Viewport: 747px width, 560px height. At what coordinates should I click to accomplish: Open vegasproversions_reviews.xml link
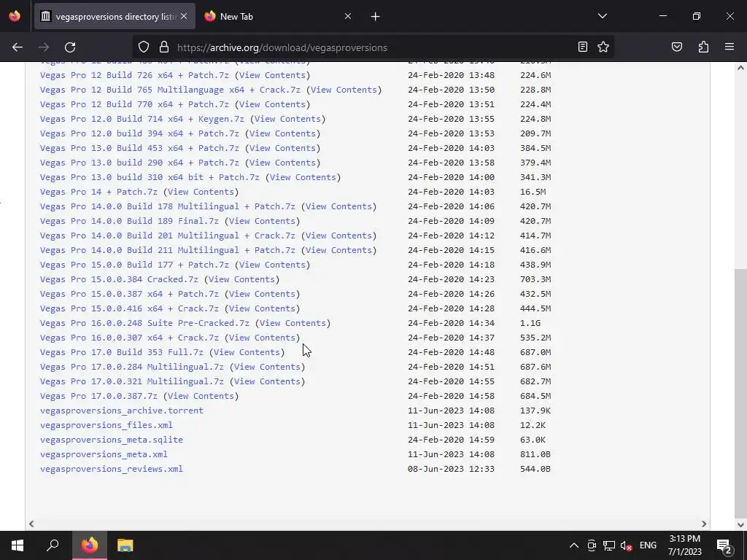(112, 469)
